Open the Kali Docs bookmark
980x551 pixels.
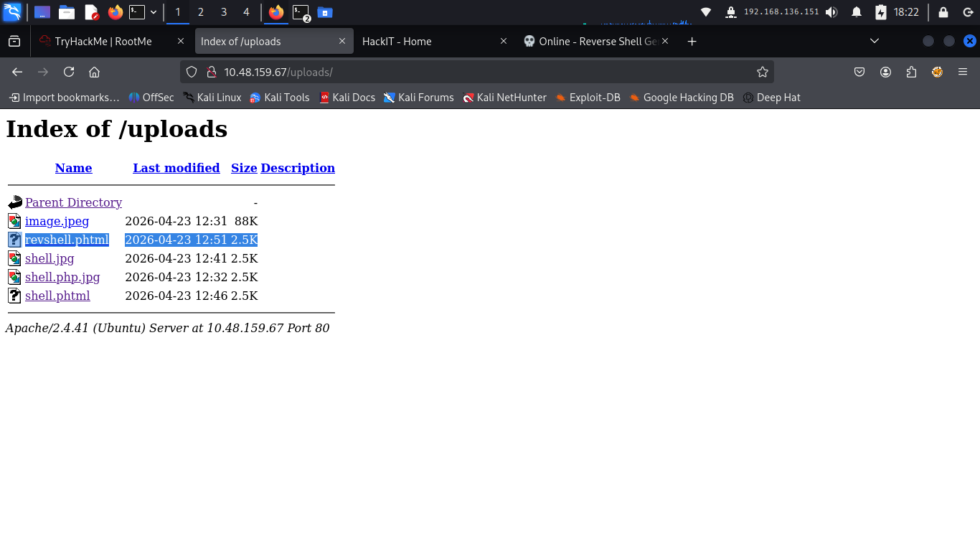(x=347, y=98)
